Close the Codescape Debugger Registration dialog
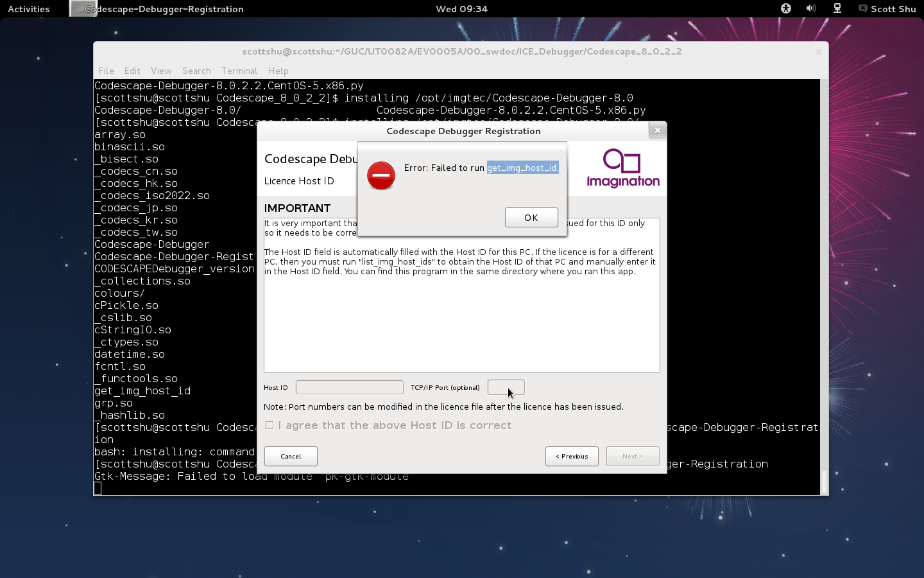924x578 pixels. pos(657,130)
